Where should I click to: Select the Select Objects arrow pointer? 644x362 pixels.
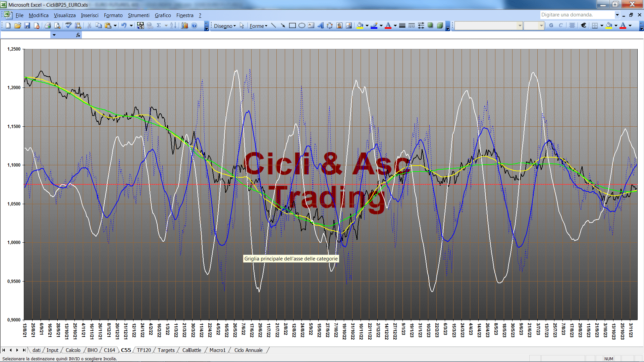242,25
